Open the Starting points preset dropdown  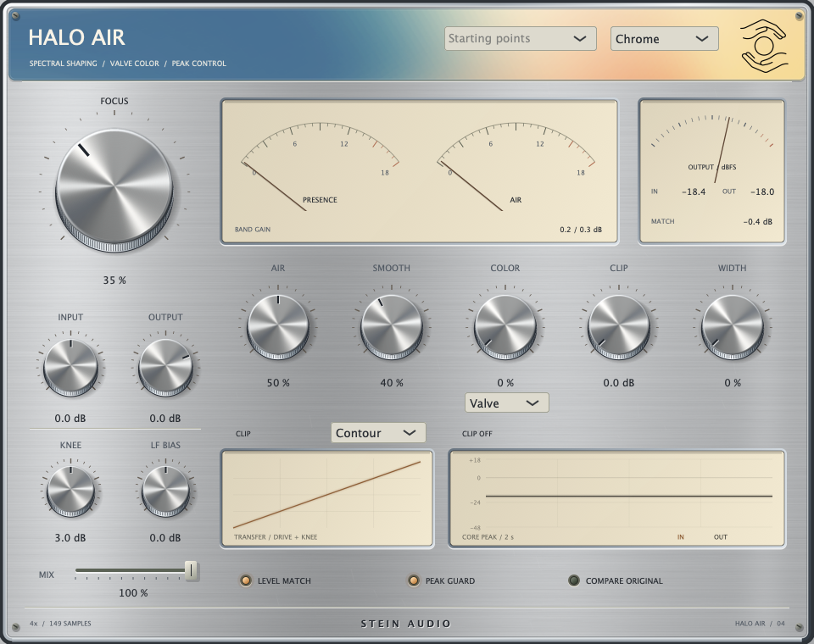pos(520,39)
